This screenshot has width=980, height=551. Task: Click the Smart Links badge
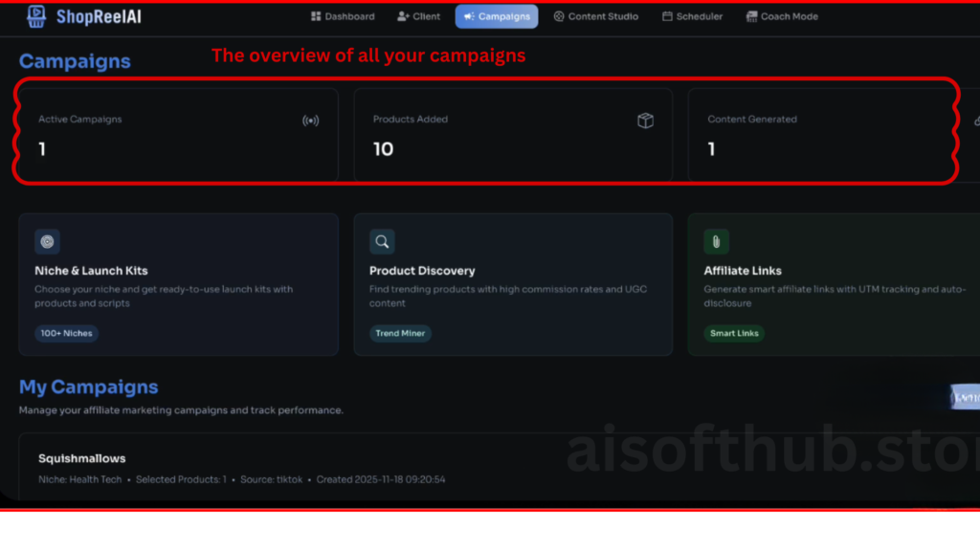pos(734,334)
